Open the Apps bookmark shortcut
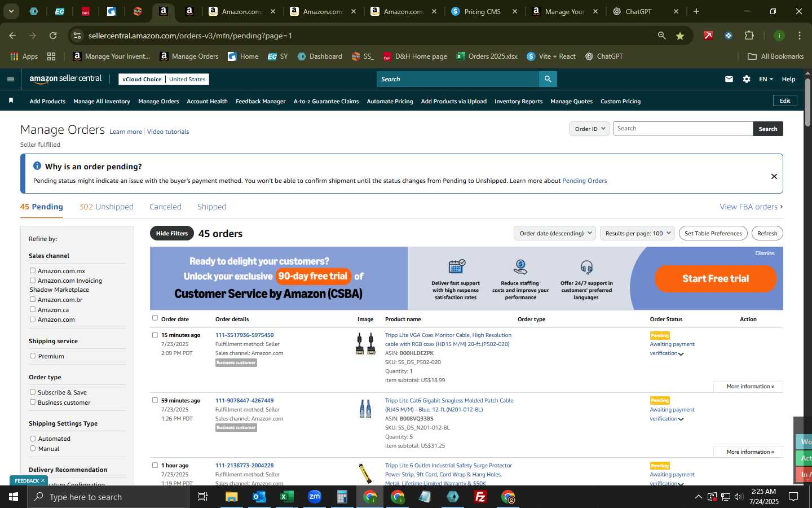The height and width of the screenshot is (508, 812). coord(24,56)
